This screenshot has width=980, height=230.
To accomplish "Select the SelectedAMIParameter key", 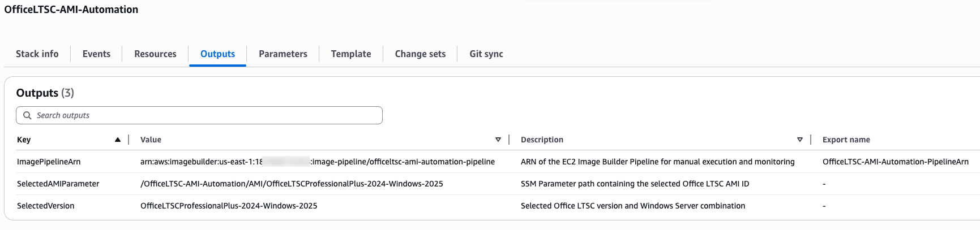I will 58,184.
